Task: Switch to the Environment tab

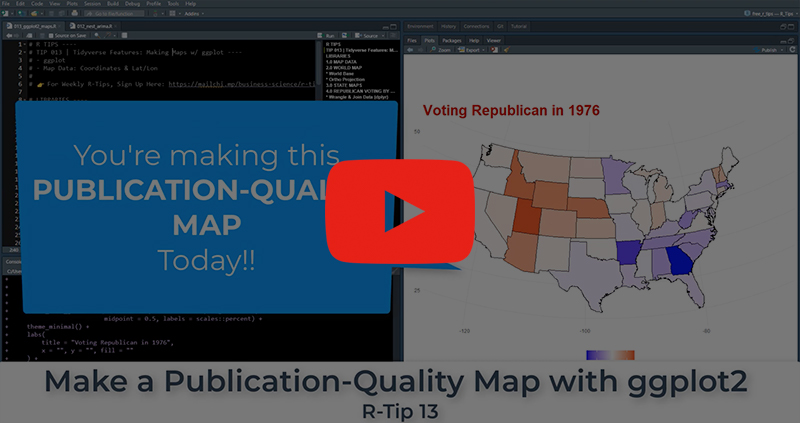Action: 420,27
